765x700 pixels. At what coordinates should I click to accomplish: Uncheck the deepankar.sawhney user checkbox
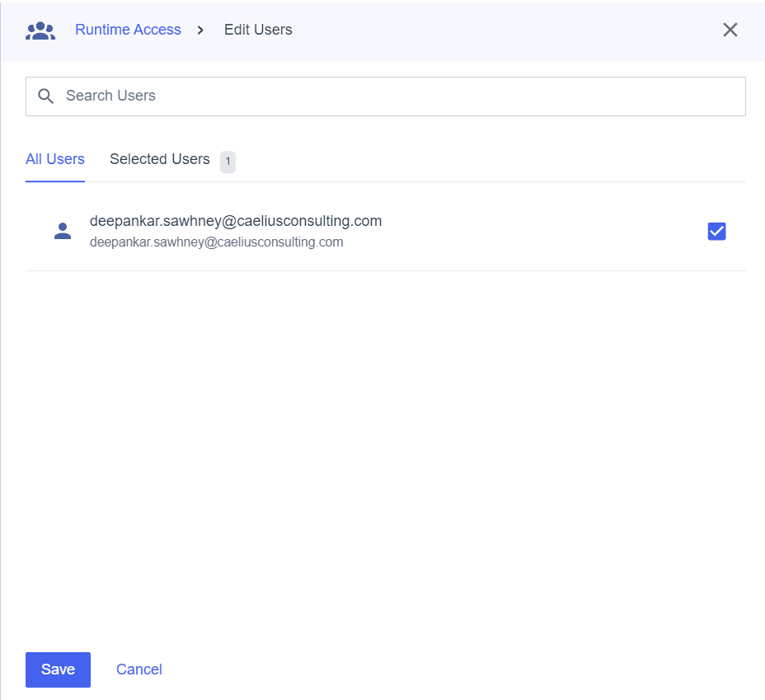click(716, 231)
